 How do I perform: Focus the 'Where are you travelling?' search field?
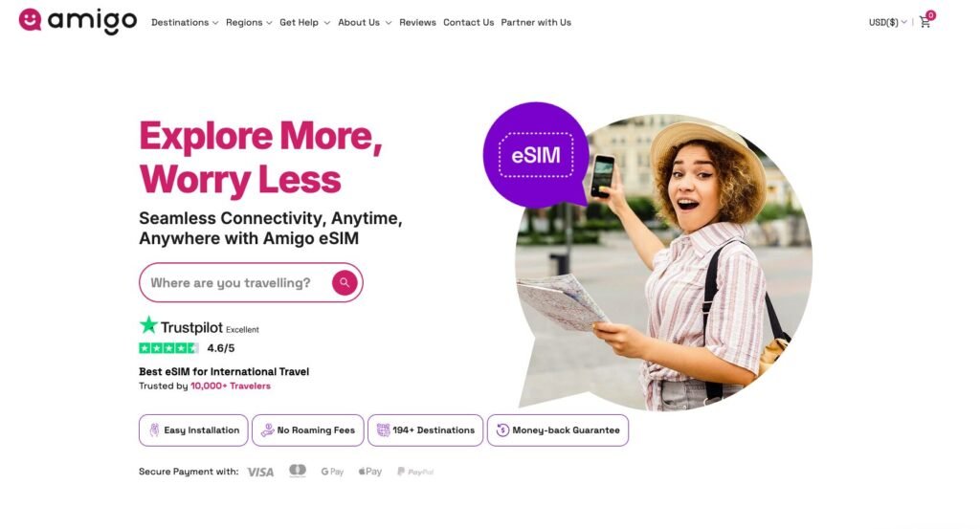point(237,282)
